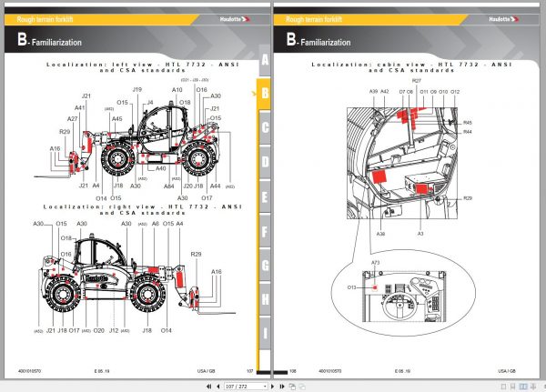546x392 pixels.
Task: Click label O12 above the cabin view
Action: point(455,92)
